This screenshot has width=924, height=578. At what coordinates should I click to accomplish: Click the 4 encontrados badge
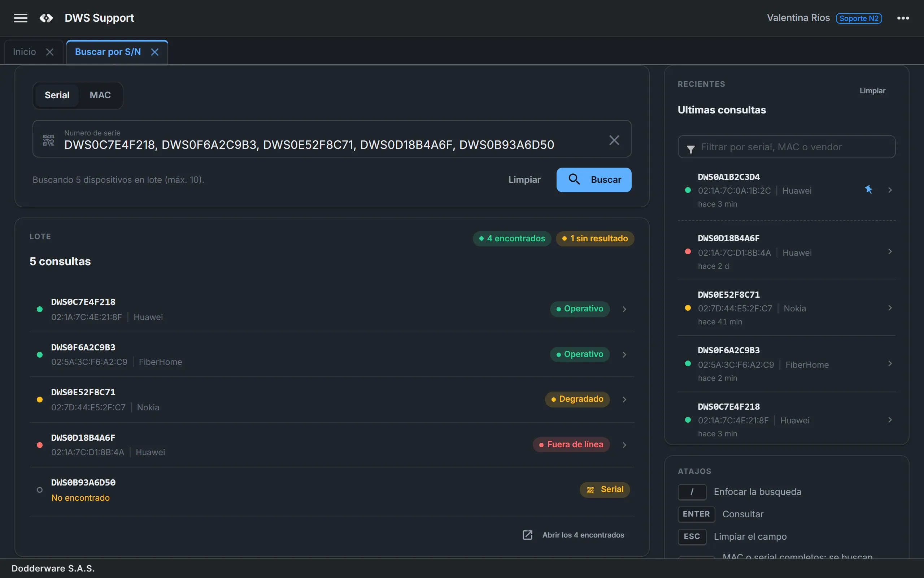coord(512,238)
